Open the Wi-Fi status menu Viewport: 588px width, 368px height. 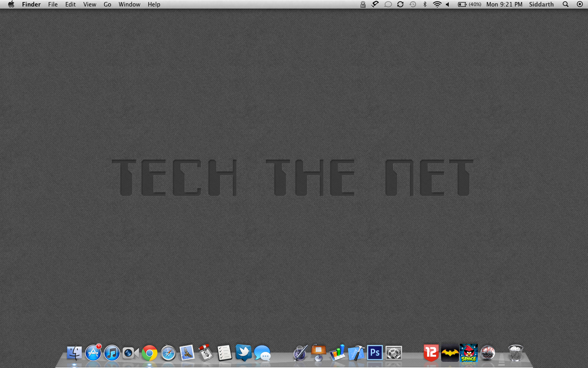(437, 4)
